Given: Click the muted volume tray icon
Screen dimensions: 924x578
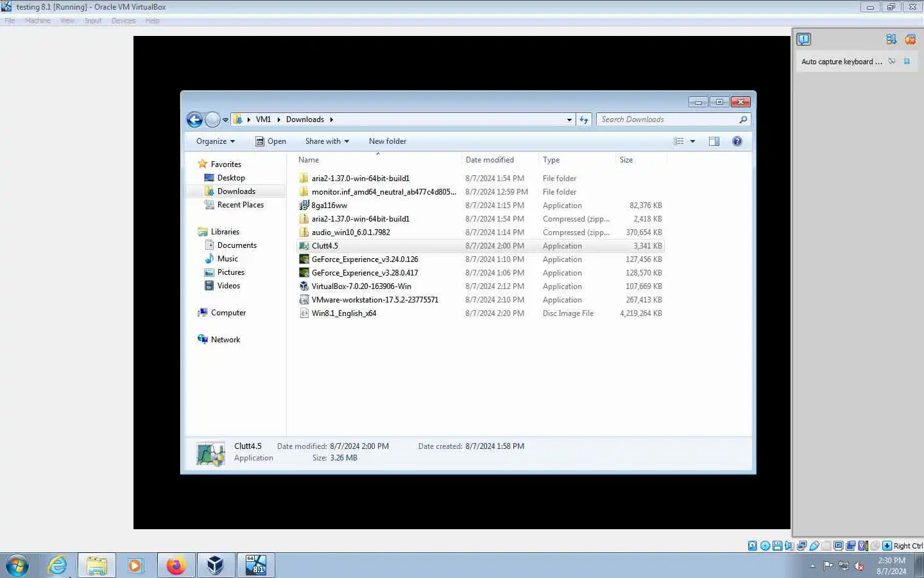Looking at the screenshot, I should pyautogui.click(x=860, y=566).
